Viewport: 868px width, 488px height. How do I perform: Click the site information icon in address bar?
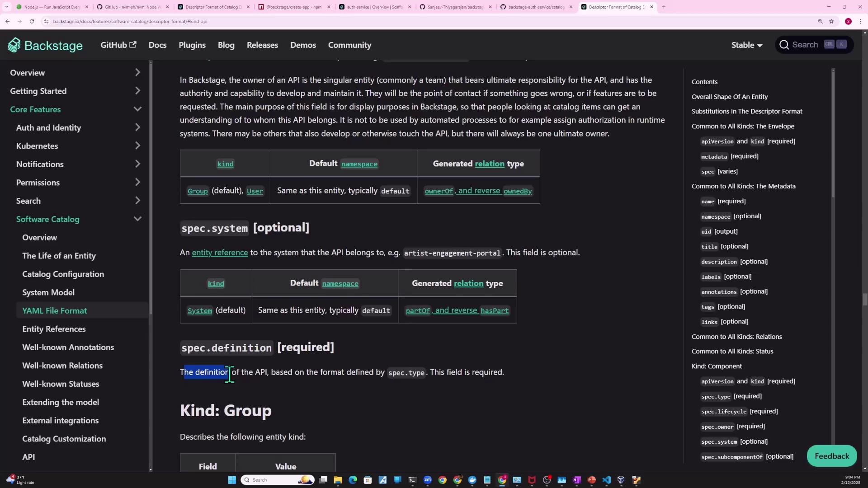[x=46, y=21]
